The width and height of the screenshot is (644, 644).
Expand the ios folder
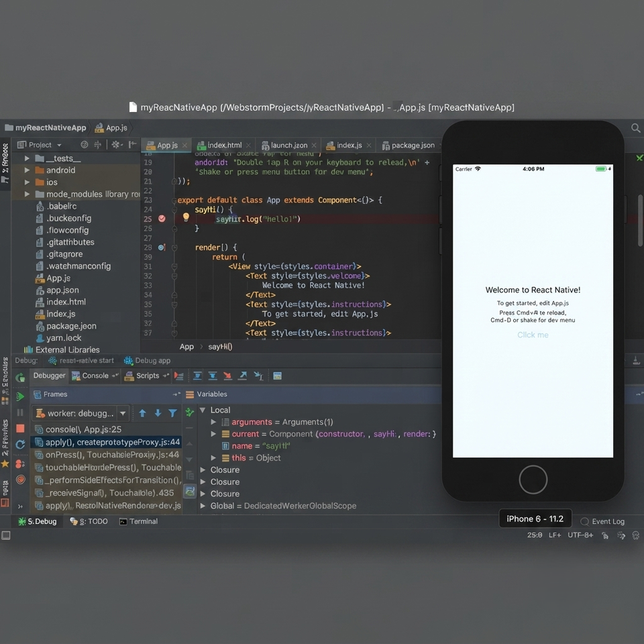pyautogui.click(x=27, y=182)
